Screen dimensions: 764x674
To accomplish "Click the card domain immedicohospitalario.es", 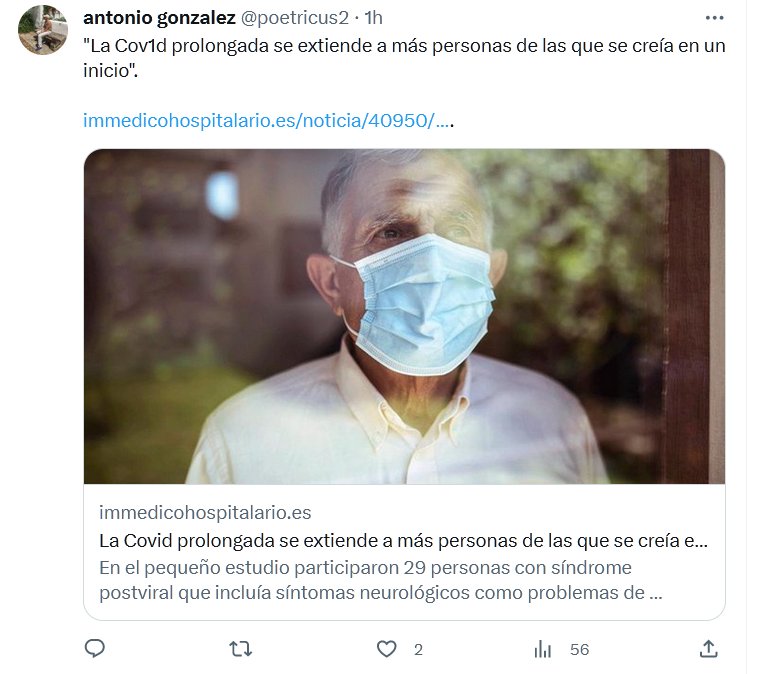I will point(205,513).
